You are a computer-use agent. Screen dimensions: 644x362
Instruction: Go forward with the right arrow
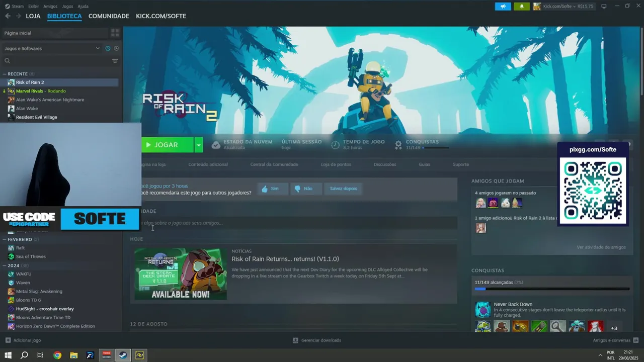point(19,16)
